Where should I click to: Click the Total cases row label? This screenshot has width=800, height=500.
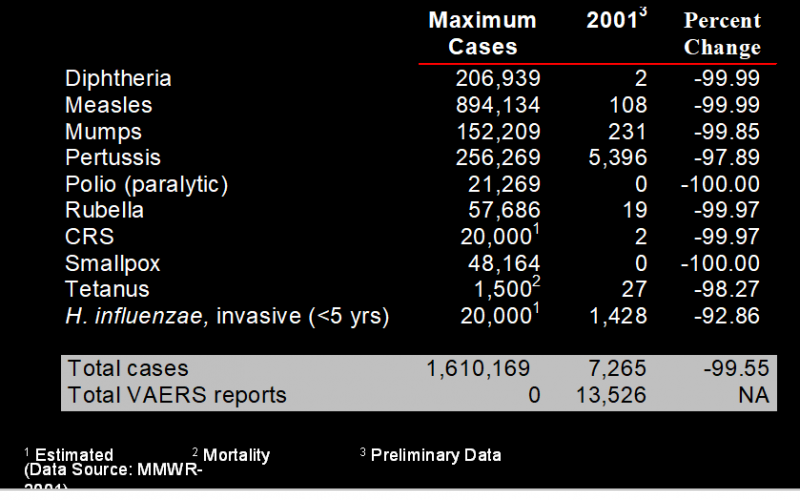127,369
